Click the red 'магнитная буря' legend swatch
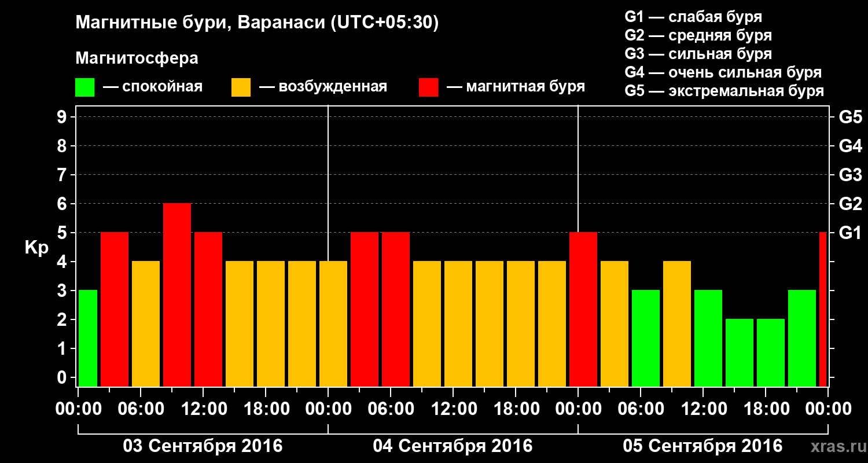This screenshot has width=868, height=463. pyautogui.click(x=428, y=87)
